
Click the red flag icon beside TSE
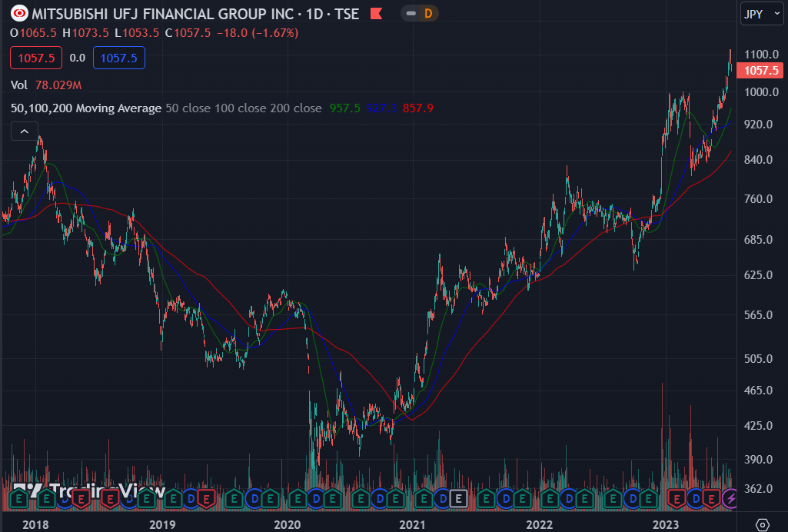pyautogui.click(x=377, y=14)
